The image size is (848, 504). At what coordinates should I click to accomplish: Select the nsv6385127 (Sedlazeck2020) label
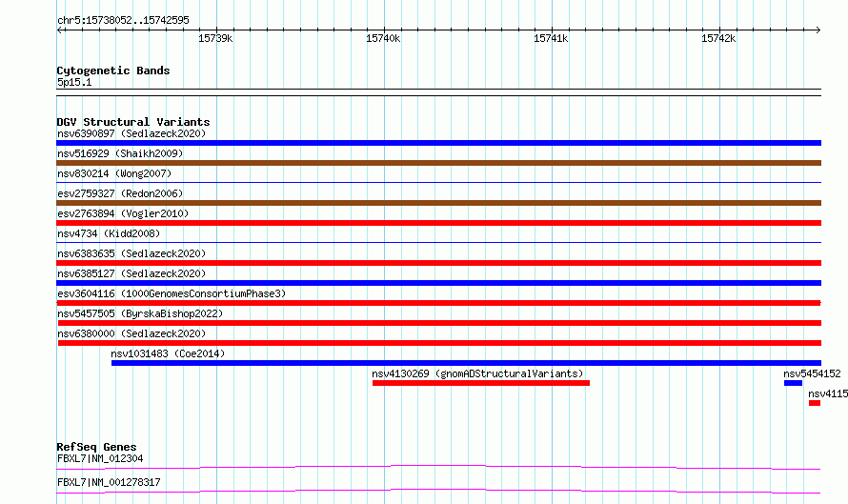tap(131, 273)
